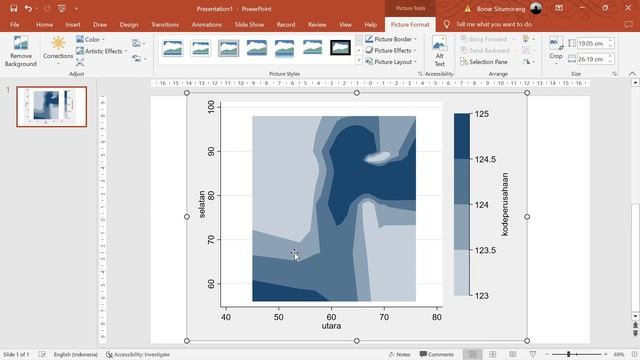Open the Size dialog launcher

(x=614, y=74)
